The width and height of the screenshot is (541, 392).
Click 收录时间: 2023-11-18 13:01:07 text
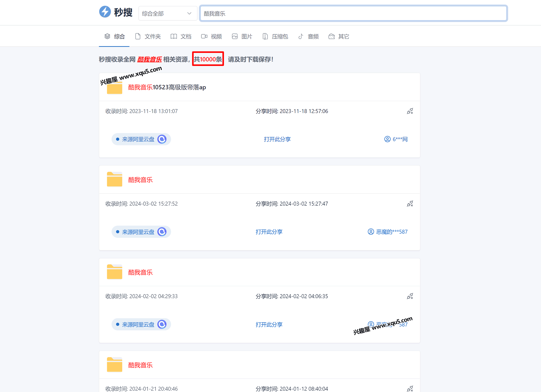(x=141, y=111)
